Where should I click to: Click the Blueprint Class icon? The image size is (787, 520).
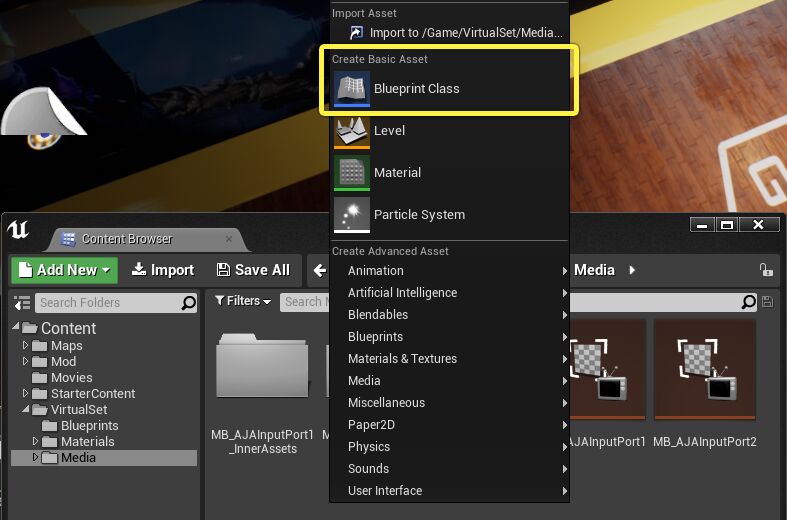pyautogui.click(x=352, y=89)
